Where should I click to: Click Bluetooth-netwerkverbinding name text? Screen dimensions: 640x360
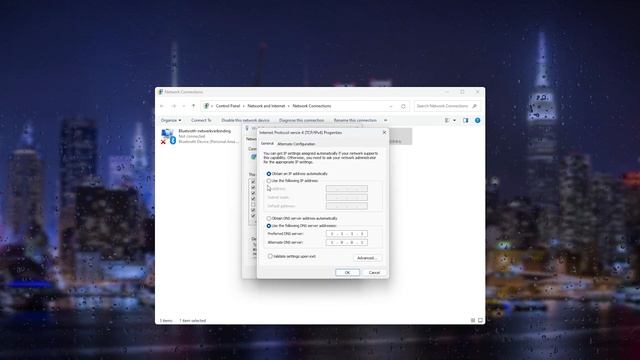(204, 131)
